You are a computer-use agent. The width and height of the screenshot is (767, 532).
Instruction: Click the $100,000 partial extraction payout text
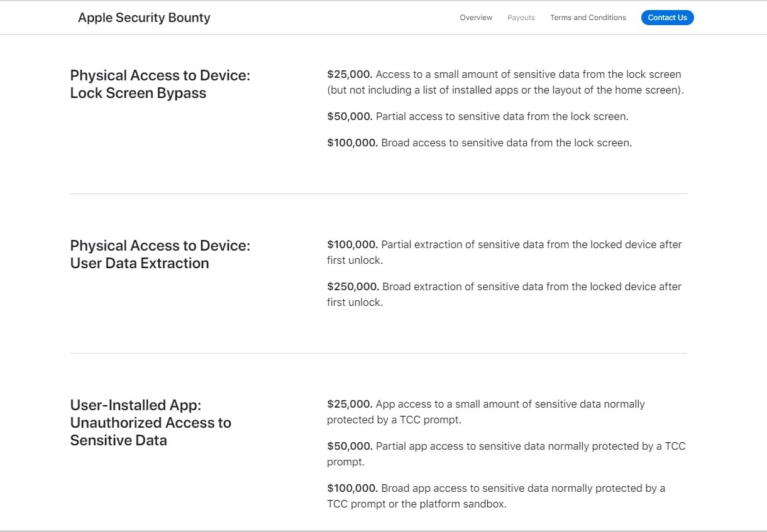click(x=504, y=252)
